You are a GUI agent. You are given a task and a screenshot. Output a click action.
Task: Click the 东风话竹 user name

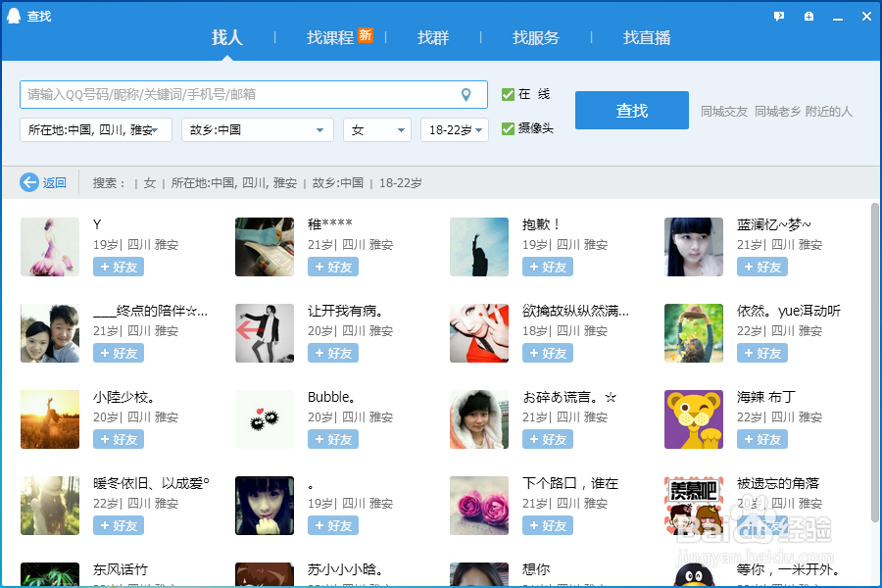(x=121, y=569)
